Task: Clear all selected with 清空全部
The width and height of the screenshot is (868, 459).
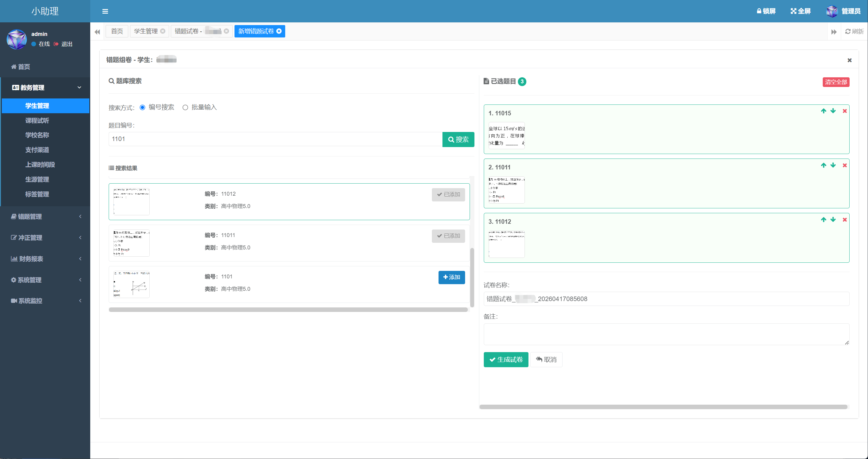Action: 836,82
